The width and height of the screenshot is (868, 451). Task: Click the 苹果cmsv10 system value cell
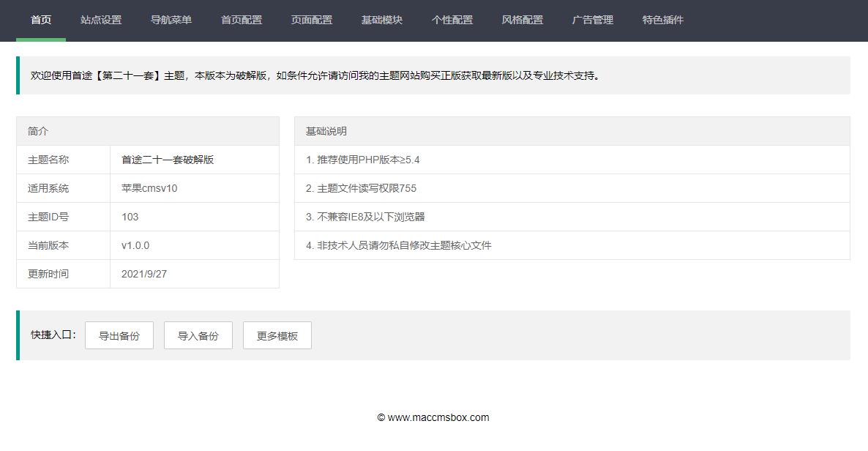coord(149,188)
